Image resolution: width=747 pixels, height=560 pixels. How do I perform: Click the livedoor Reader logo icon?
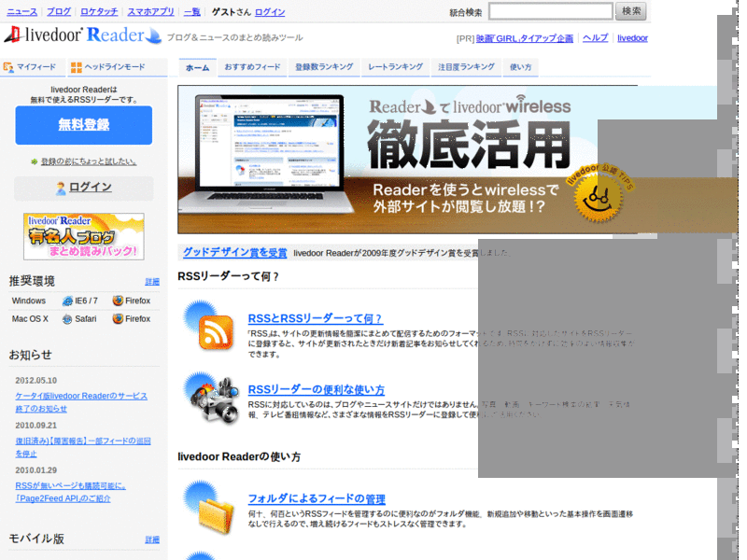[17, 35]
